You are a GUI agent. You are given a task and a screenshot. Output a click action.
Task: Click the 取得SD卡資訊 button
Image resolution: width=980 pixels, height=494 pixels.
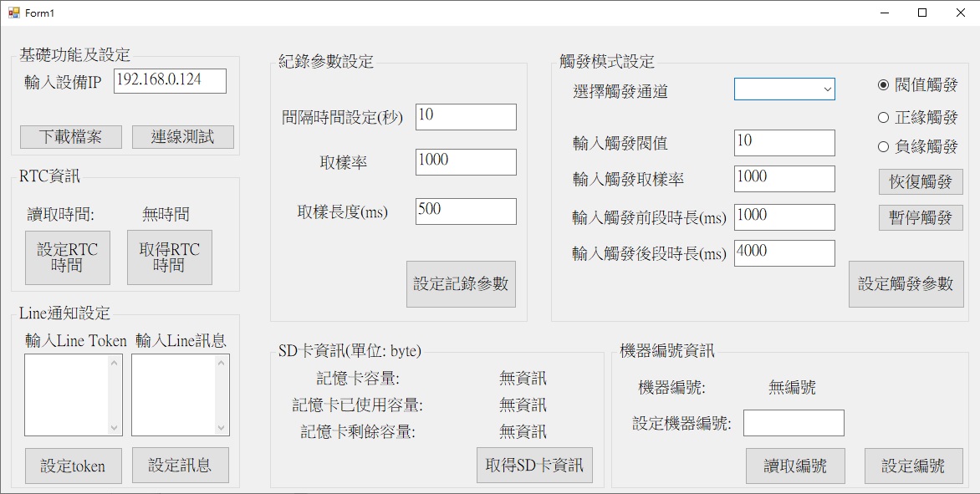pos(534,466)
